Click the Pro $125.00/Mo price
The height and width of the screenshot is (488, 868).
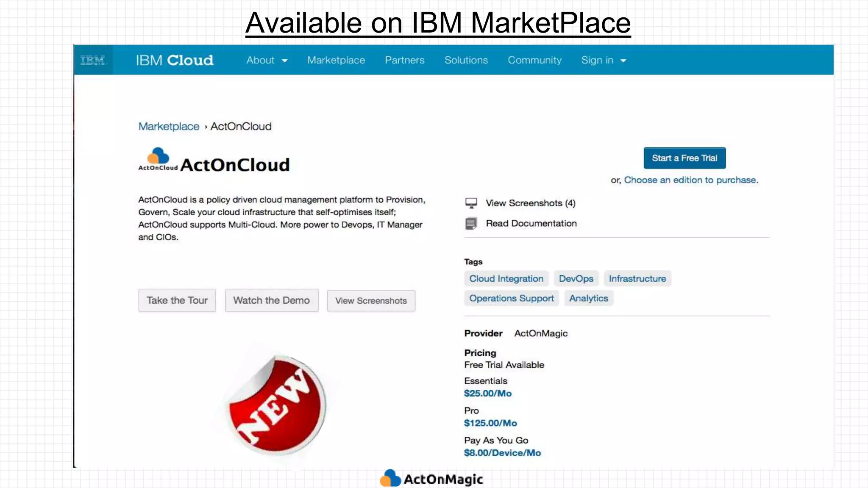coord(490,423)
